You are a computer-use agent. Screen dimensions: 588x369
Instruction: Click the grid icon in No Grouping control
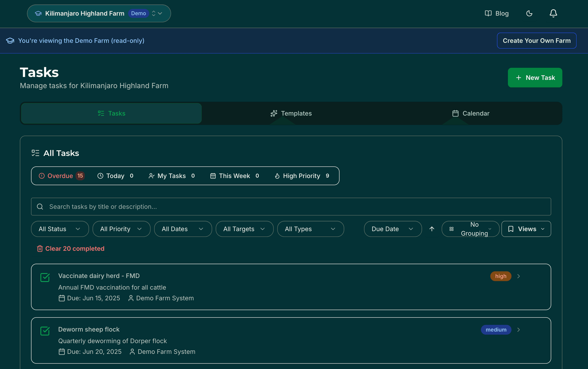[x=451, y=229]
